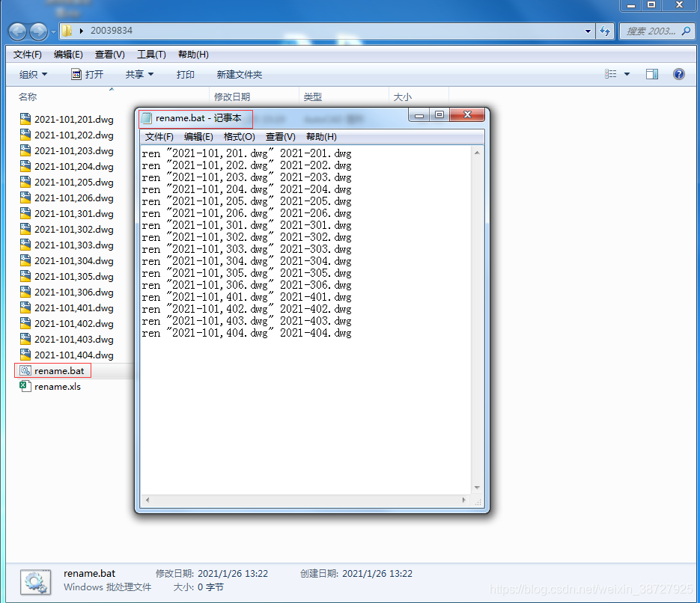
Task: Open Notepad 帮助(H) menu
Action: coord(321,136)
